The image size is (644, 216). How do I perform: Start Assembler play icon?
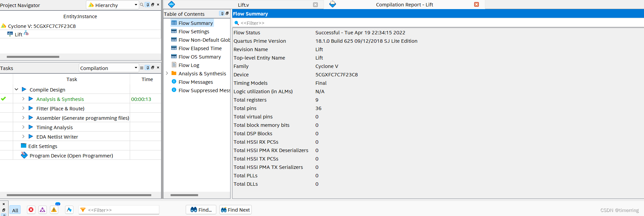tap(31, 118)
